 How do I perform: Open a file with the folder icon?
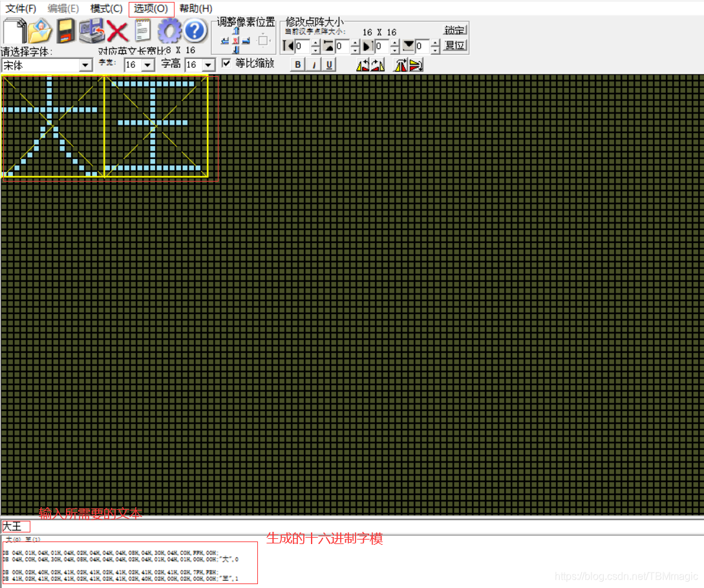coord(41,31)
